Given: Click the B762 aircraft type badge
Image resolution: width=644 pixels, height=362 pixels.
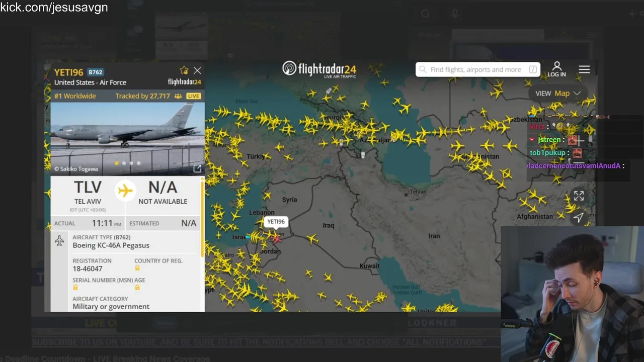Looking at the screenshot, I should coord(95,72).
